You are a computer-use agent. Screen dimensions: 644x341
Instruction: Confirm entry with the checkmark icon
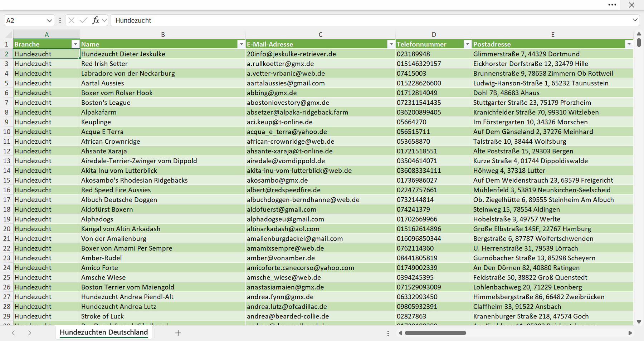click(x=83, y=20)
